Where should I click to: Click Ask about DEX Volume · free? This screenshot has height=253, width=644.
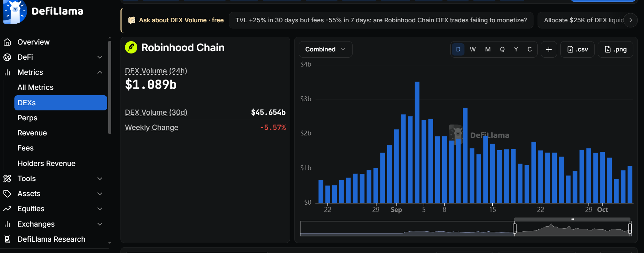[181, 20]
